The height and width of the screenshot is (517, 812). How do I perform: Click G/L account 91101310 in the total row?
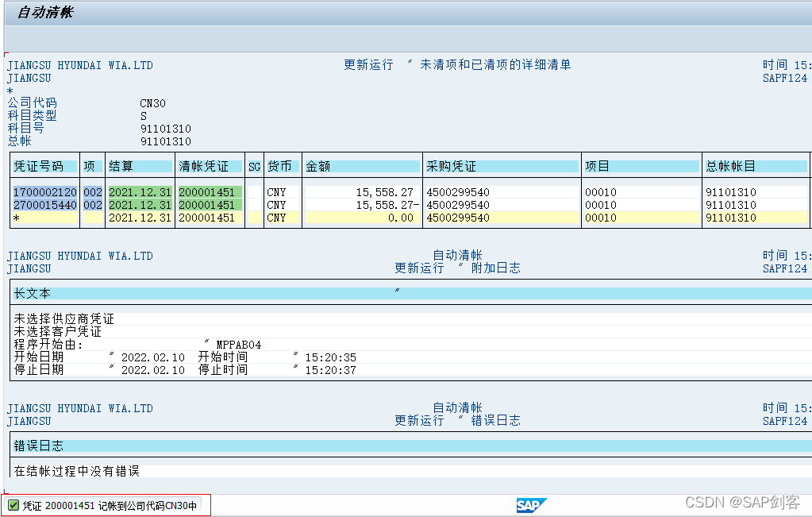(731, 218)
